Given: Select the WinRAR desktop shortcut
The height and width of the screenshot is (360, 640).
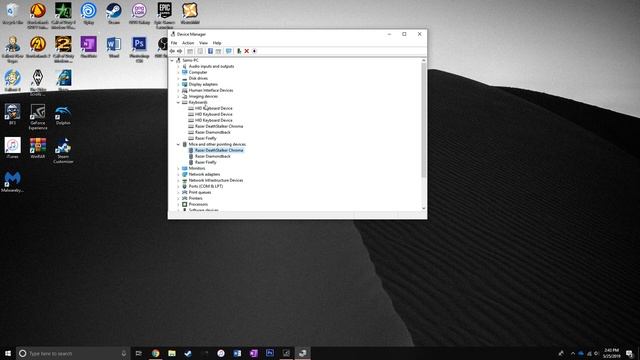Looking at the screenshot, I should 38,148.
